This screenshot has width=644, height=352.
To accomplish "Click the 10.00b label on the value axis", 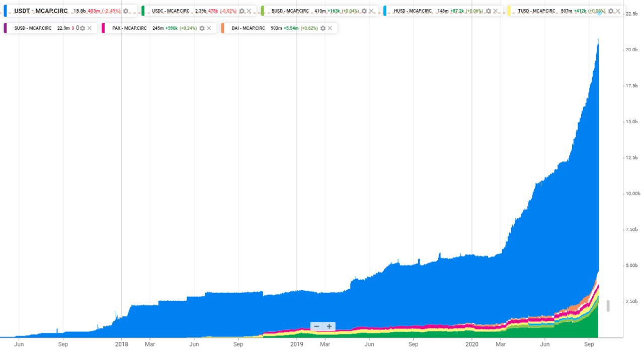I will [x=632, y=194].
